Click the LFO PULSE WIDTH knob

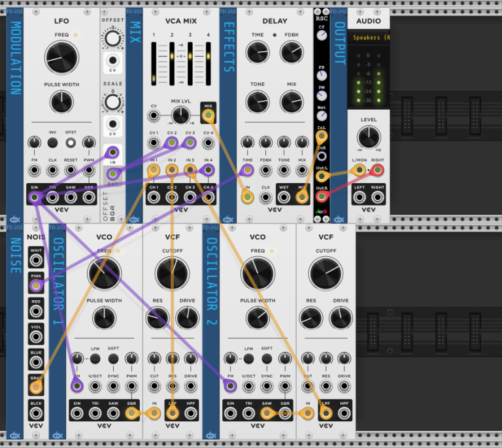(x=61, y=102)
